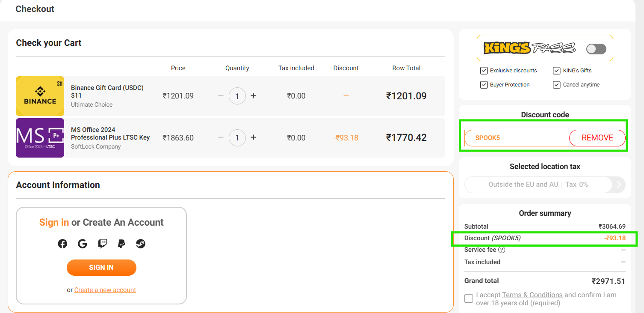Sign in with Google icon
Viewport: 644px width, 313px height.
[x=83, y=244]
